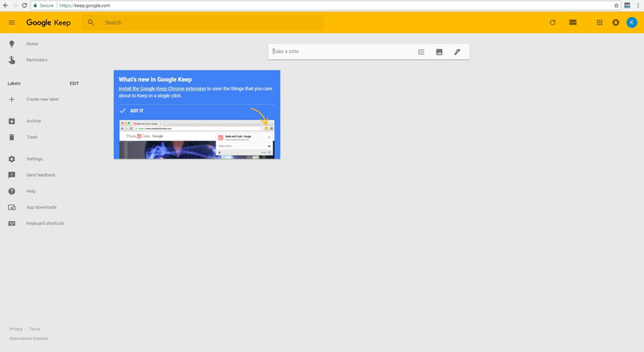
Task: Click the browser extension icon beside the star
Action: tap(628, 5)
